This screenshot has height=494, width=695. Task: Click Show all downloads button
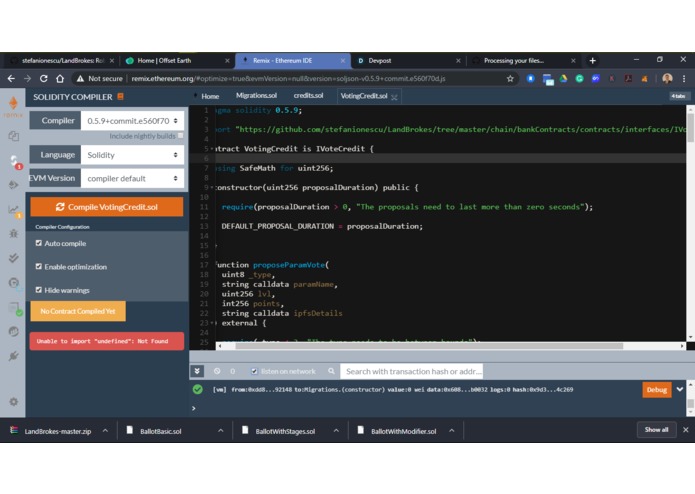[x=656, y=430]
